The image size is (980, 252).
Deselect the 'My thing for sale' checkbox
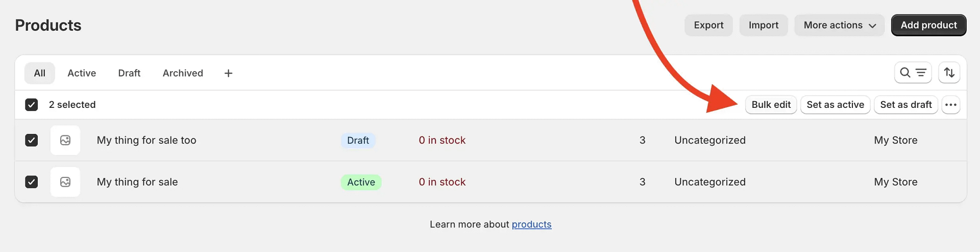pos(32,182)
